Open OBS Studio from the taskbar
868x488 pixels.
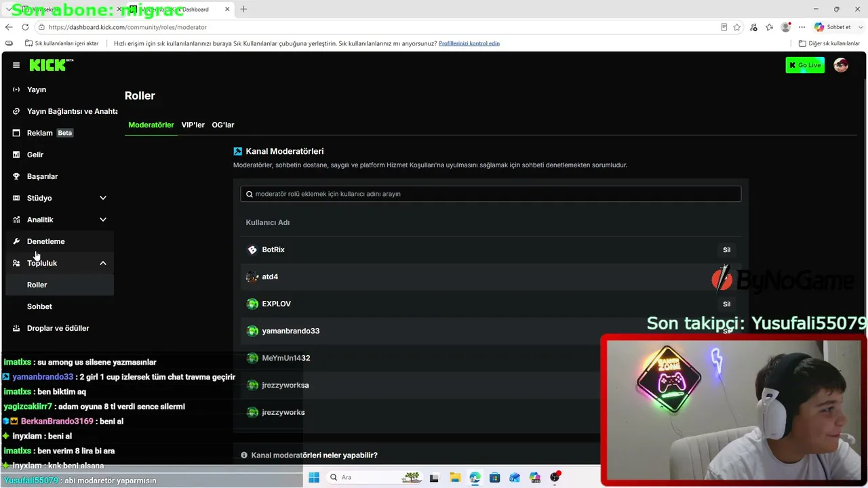pyautogui.click(x=555, y=477)
